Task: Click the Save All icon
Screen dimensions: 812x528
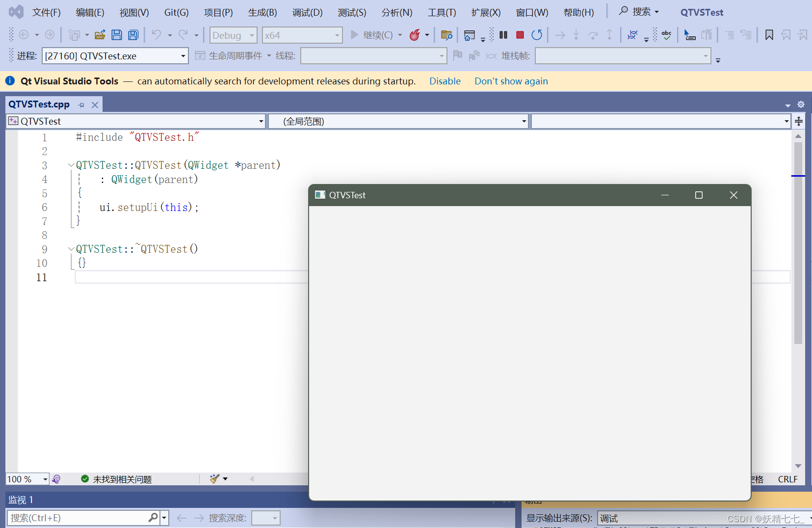Action: click(x=133, y=35)
